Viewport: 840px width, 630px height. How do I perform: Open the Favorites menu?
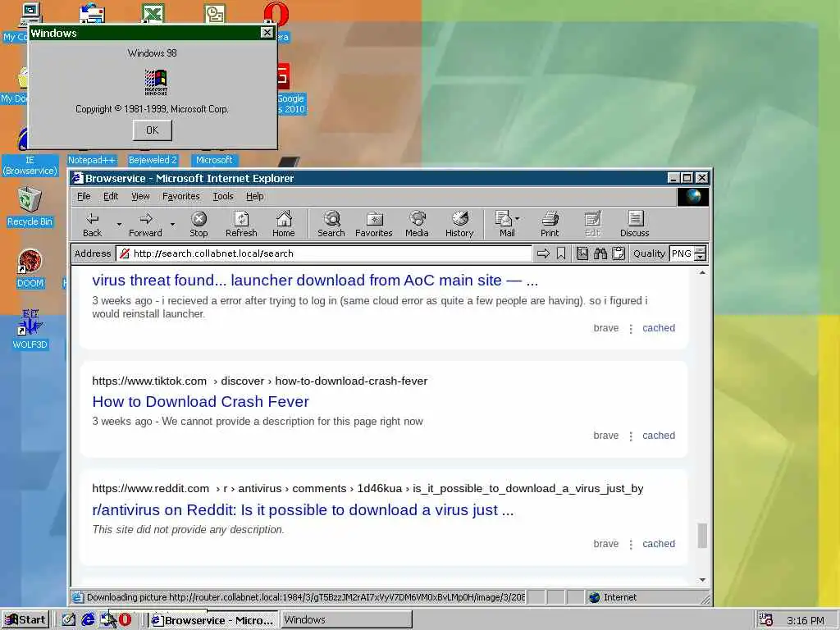click(x=181, y=196)
